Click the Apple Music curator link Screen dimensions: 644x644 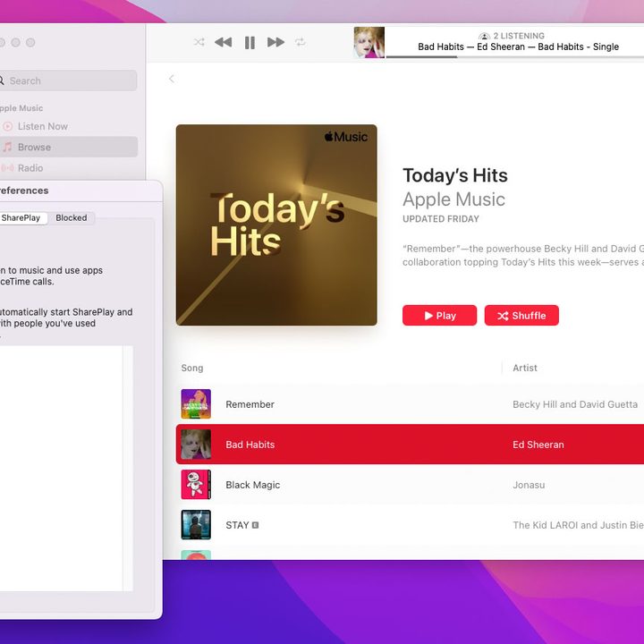click(x=453, y=199)
